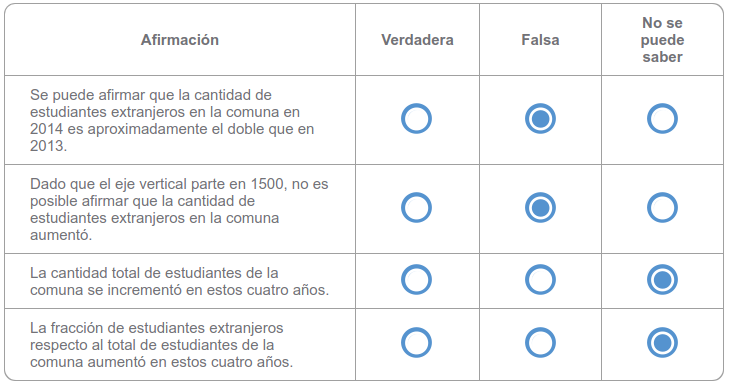
Task: Click the statement about 2014 being double 2013
Action: click(172, 120)
